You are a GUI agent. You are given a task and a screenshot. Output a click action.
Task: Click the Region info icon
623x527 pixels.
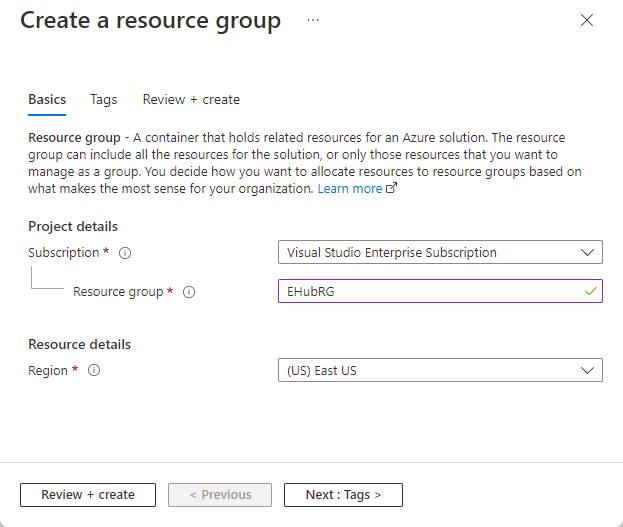(94, 371)
